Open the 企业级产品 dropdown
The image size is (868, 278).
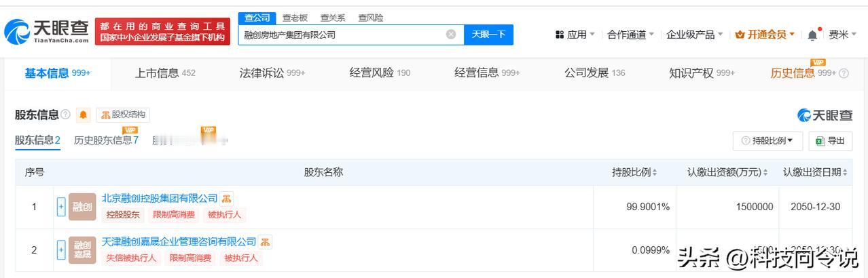click(x=695, y=35)
